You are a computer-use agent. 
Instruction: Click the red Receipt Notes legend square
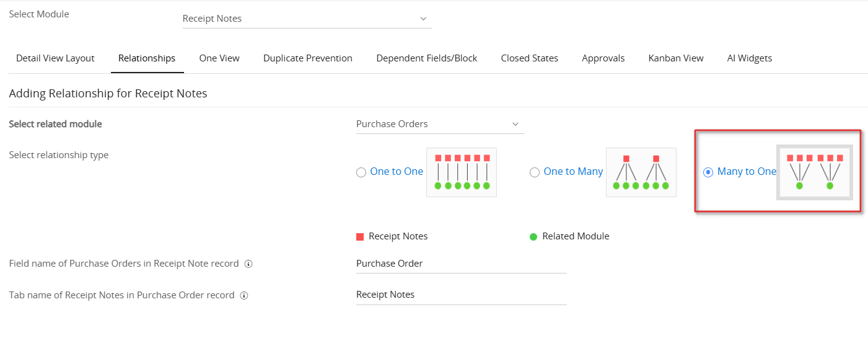point(360,237)
